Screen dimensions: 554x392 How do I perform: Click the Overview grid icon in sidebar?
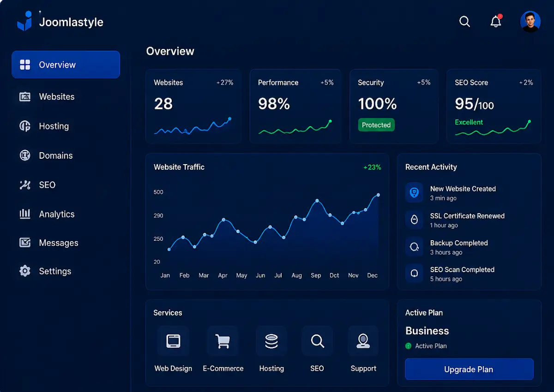click(25, 65)
